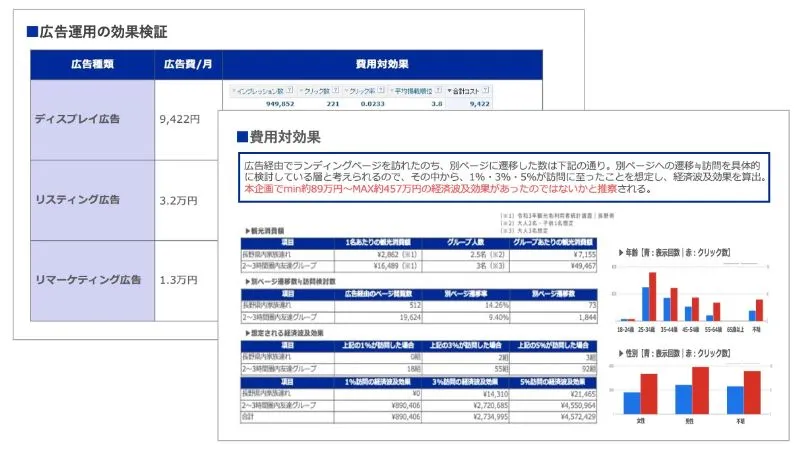
Task: Click the 14.26% transition rate cell
Action: pos(496,305)
